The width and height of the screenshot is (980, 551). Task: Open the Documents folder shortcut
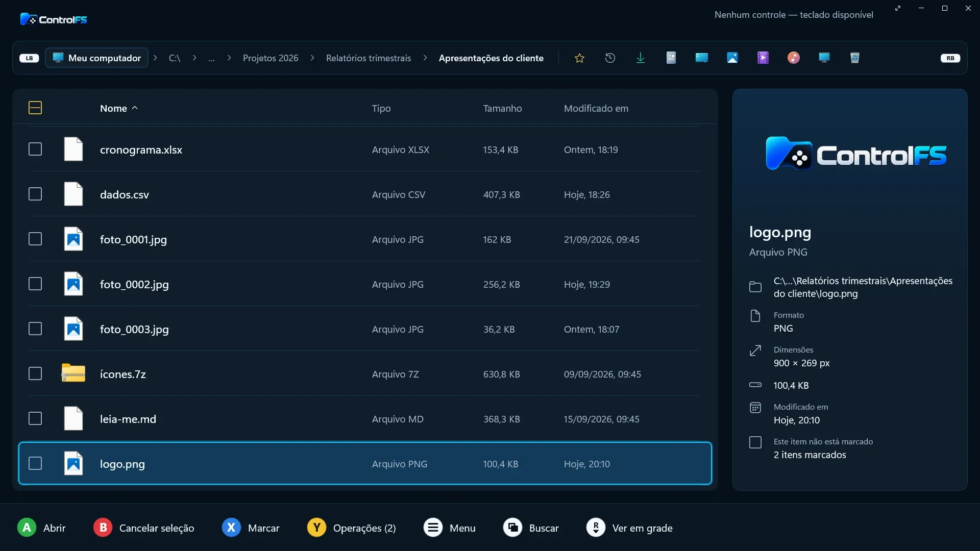tap(671, 58)
